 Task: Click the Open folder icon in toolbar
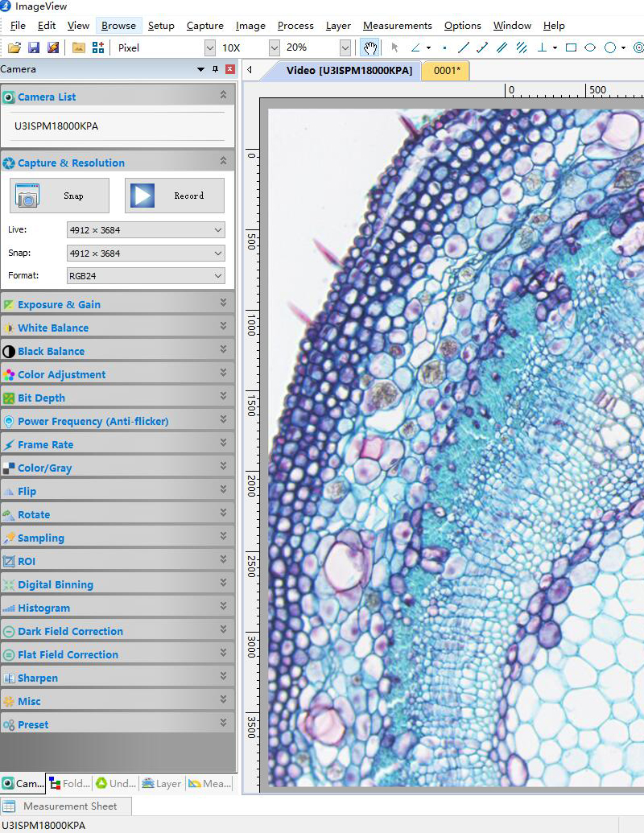tap(14, 47)
